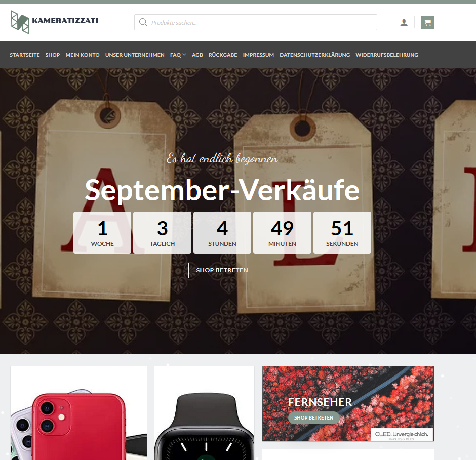
Task: Open the AGB page link
Action: 197,55
